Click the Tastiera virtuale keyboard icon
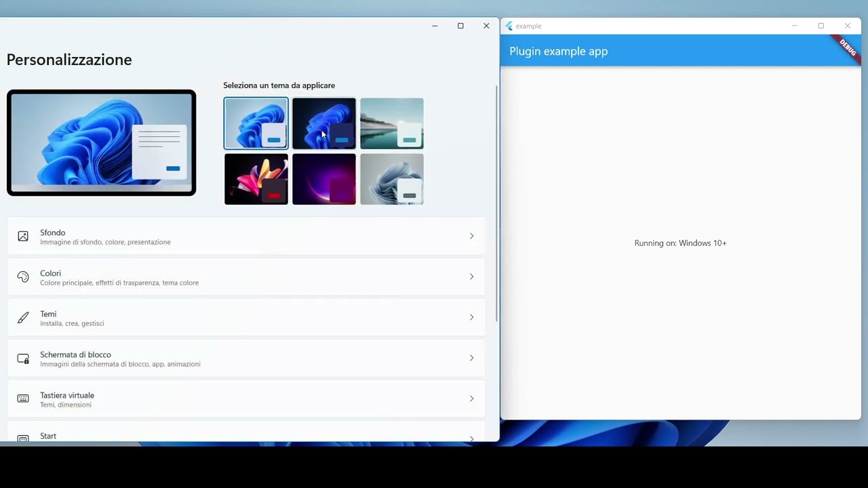The width and height of the screenshot is (868, 488). [23, 399]
